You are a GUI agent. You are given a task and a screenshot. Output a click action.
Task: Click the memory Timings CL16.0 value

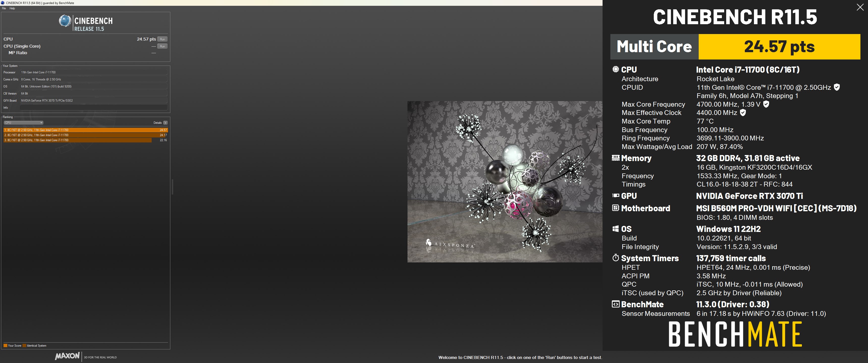click(745, 184)
